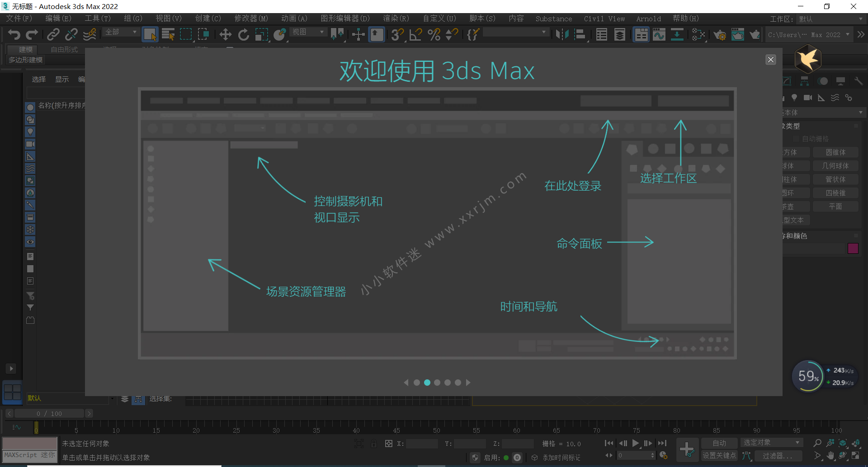Select the last welcome slide dot
This screenshot has width=868, height=467.
(458, 383)
